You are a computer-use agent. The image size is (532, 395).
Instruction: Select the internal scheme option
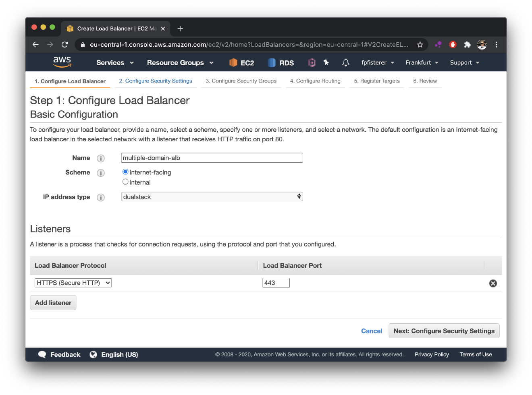tap(125, 182)
